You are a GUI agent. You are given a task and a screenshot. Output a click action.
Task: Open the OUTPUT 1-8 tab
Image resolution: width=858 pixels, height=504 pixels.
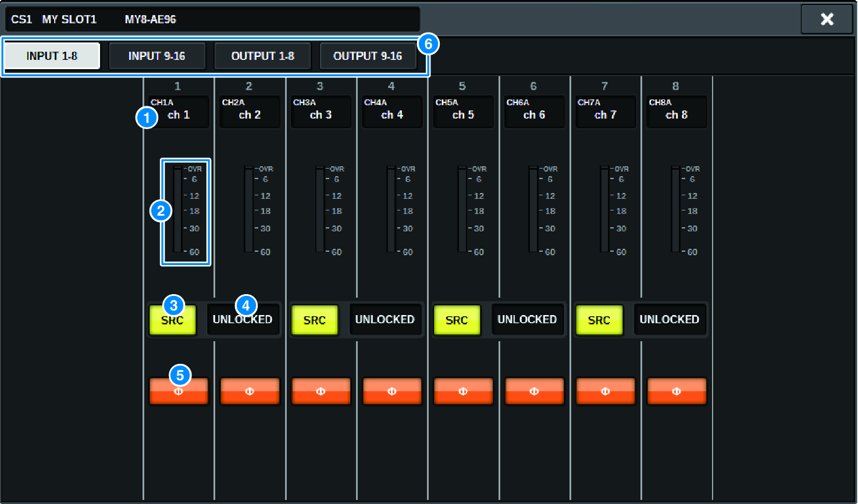click(262, 55)
